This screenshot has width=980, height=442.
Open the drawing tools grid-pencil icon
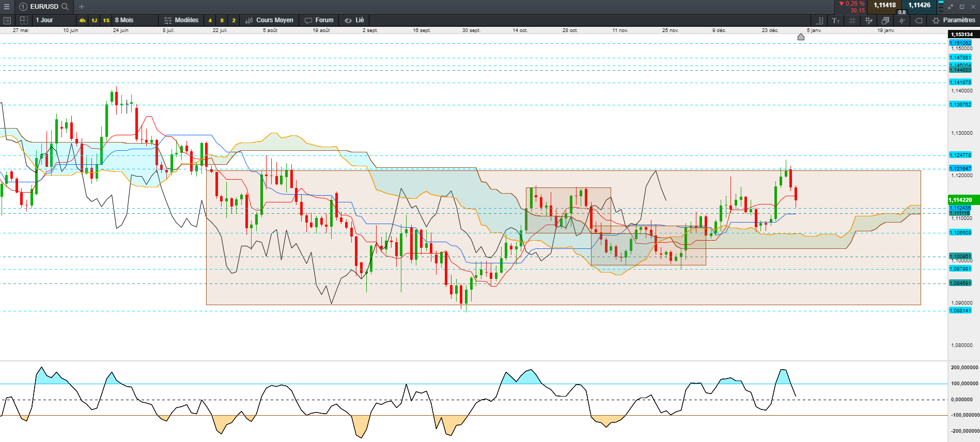(x=869, y=21)
